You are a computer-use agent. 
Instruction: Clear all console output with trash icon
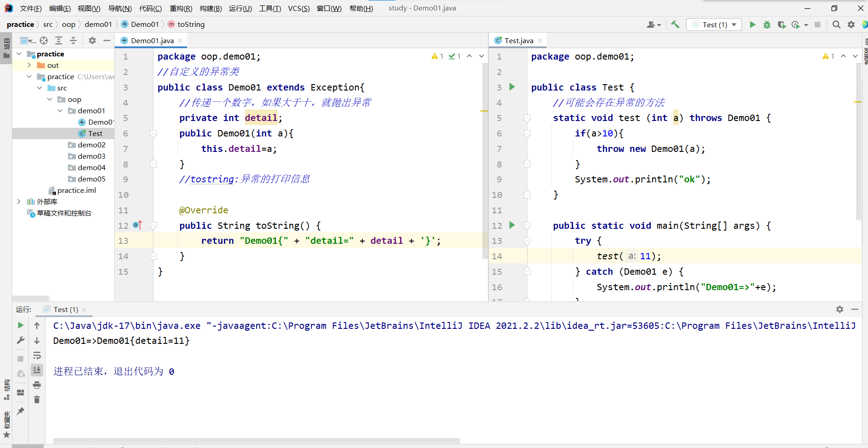tap(37, 399)
